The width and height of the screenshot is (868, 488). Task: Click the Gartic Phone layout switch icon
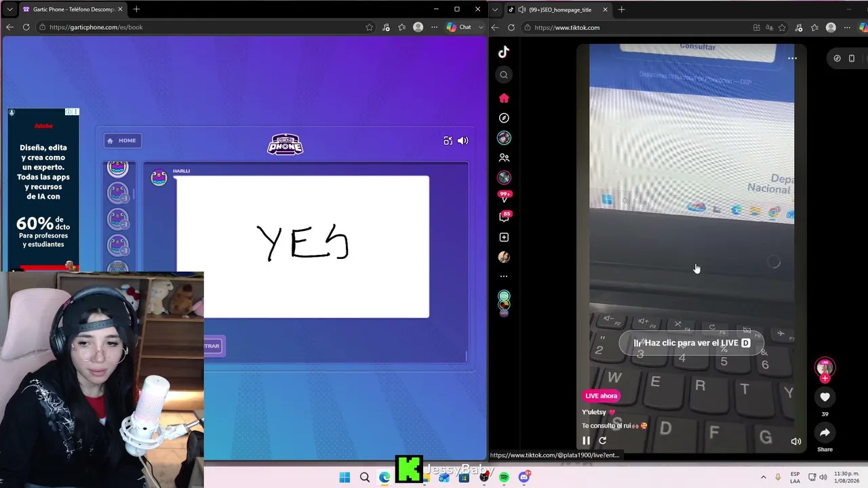[448, 141]
